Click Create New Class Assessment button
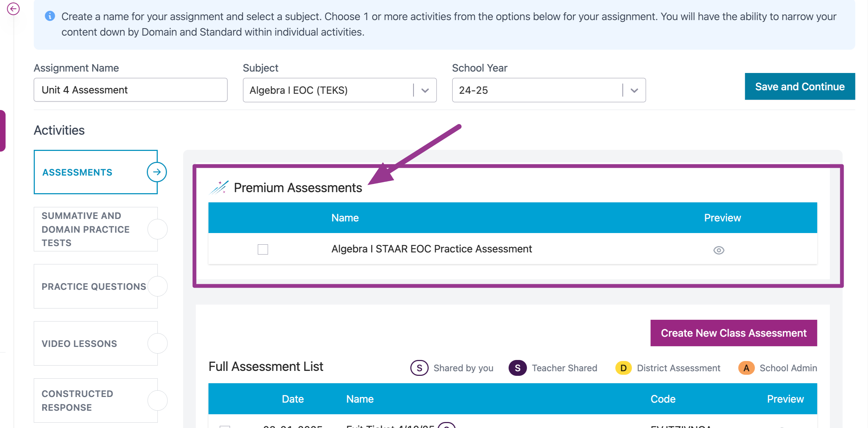 click(733, 333)
